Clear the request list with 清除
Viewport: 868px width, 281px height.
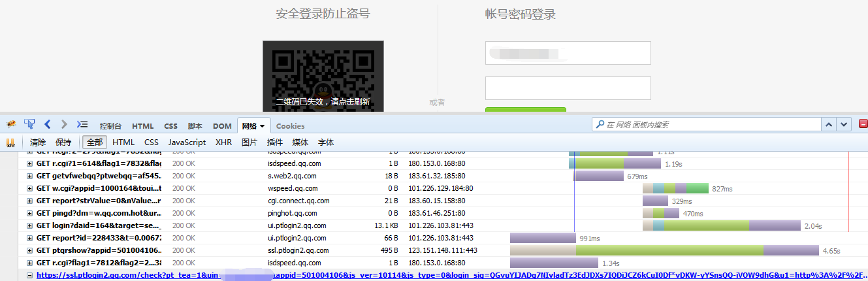click(38, 142)
